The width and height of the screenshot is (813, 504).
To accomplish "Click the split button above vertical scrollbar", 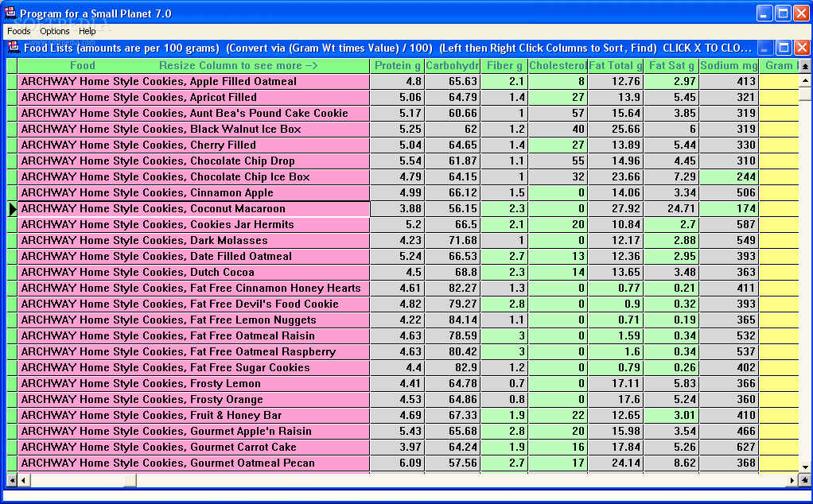I will pos(805,66).
